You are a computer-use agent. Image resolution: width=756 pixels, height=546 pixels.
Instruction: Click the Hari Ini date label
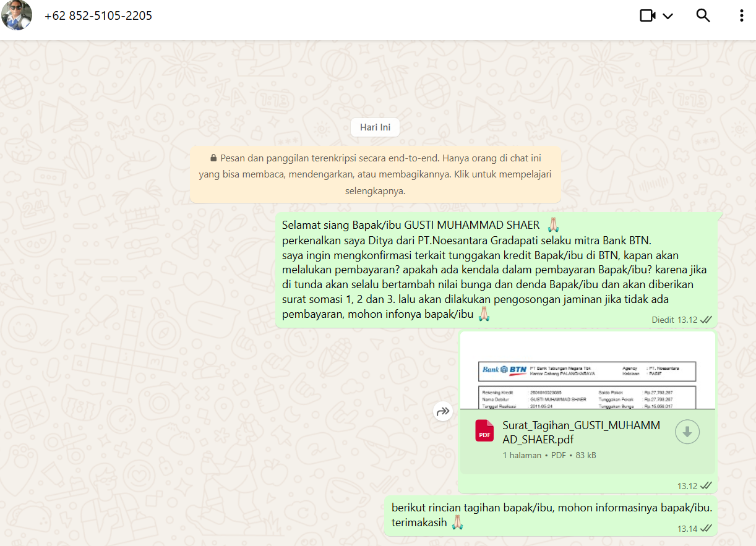[375, 127]
